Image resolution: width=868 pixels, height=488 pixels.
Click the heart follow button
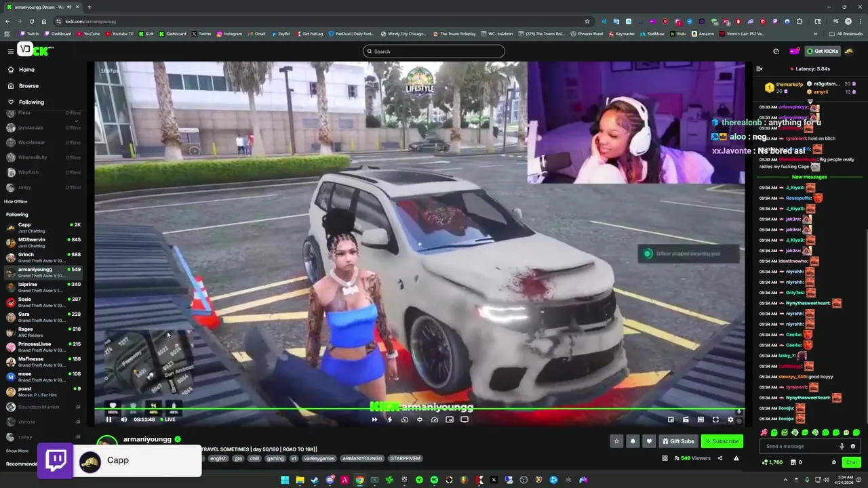[649, 441]
